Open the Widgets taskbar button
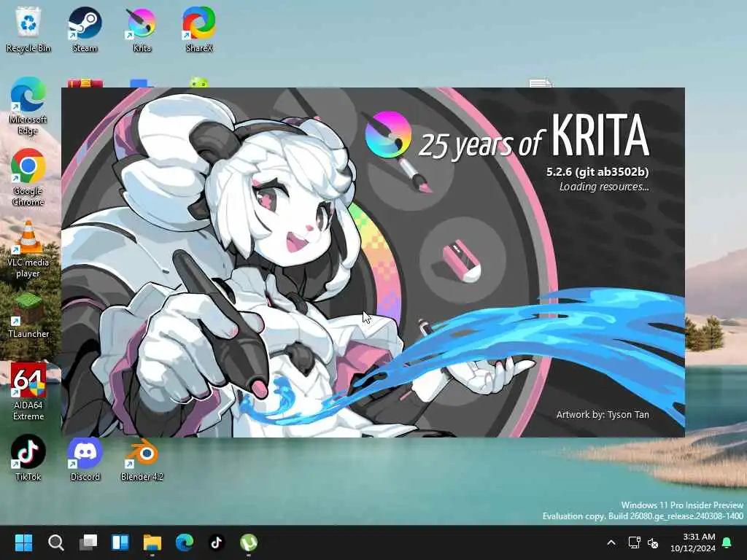This screenshot has height=560, width=747. pos(120,542)
